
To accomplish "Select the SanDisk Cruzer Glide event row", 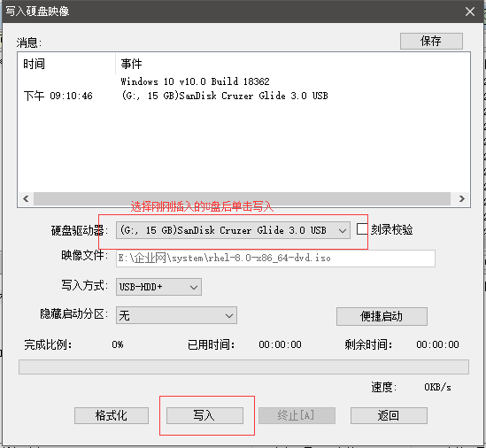I will 224,96.
